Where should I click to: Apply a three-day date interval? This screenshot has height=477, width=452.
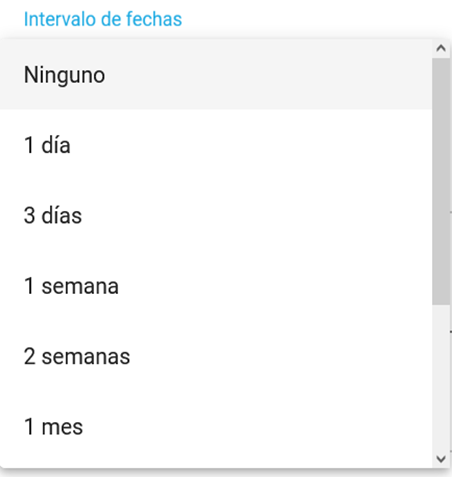point(216,215)
